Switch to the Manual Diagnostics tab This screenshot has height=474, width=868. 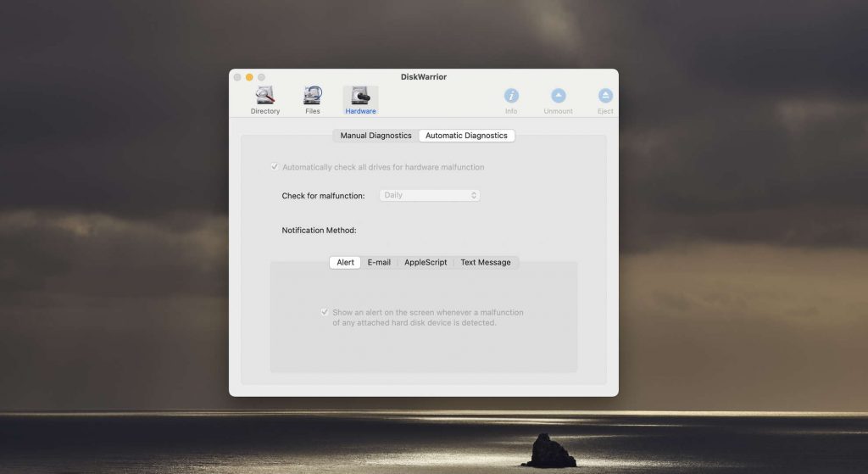point(376,136)
